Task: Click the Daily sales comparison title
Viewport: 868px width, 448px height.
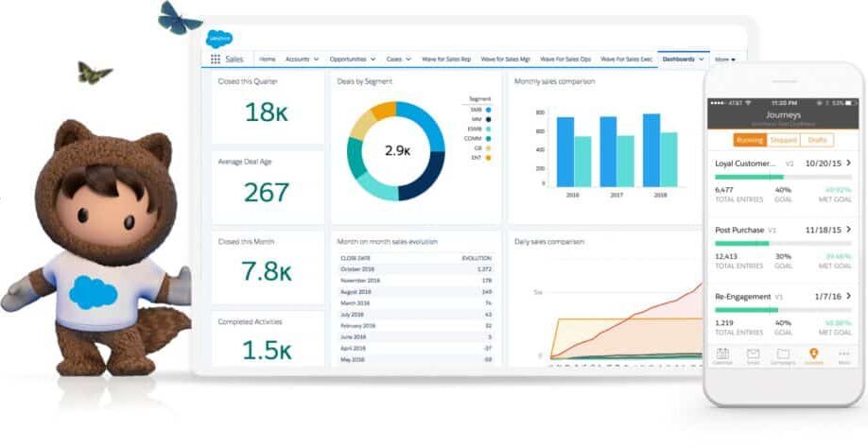Action: click(x=549, y=242)
